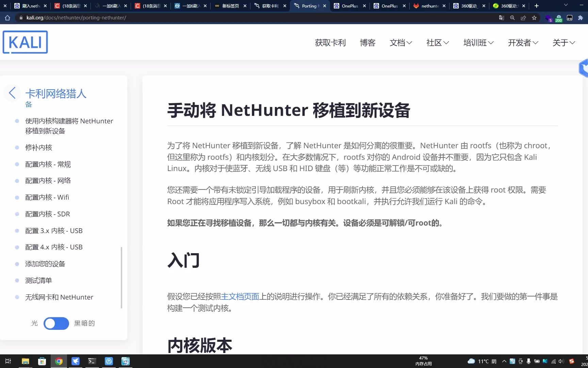
Task: Click the browser home icon
Action: point(7,18)
